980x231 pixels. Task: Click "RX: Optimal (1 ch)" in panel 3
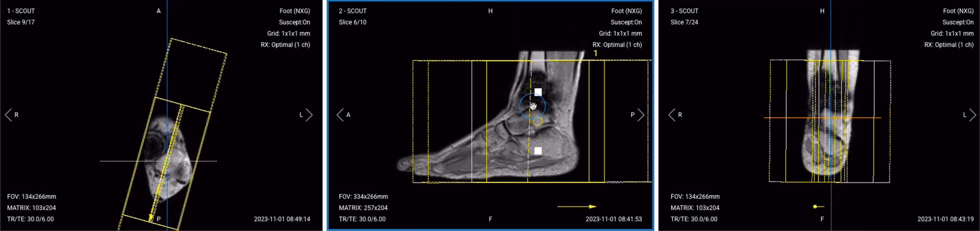(949, 45)
